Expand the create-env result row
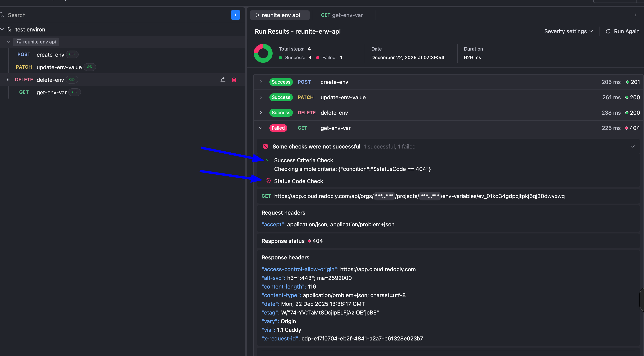644x356 pixels. pos(261,82)
